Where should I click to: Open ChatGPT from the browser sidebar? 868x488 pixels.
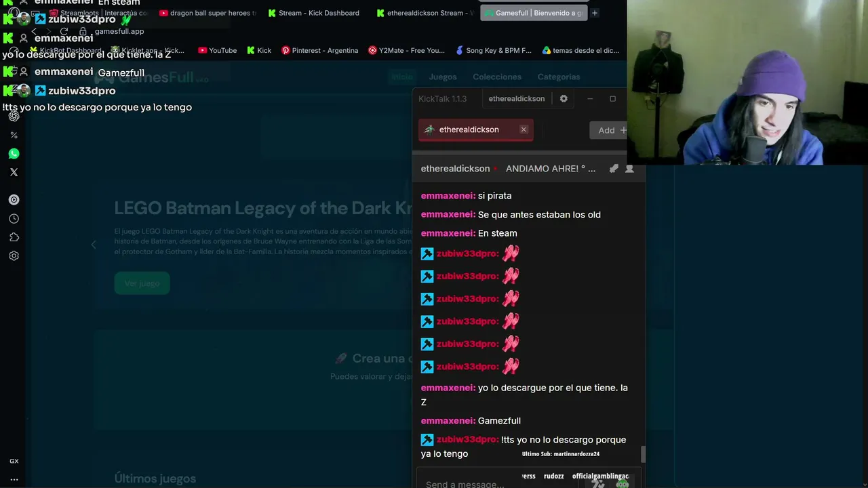pos(14,116)
